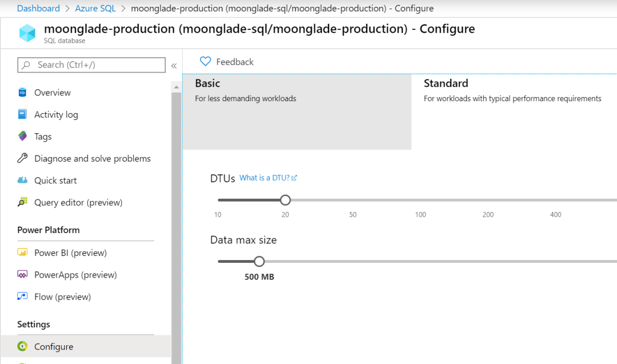This screenshot has height=364, width=617.
Task: Go to Dashboard breadcrumb link
Action: (x=38, y=9)
